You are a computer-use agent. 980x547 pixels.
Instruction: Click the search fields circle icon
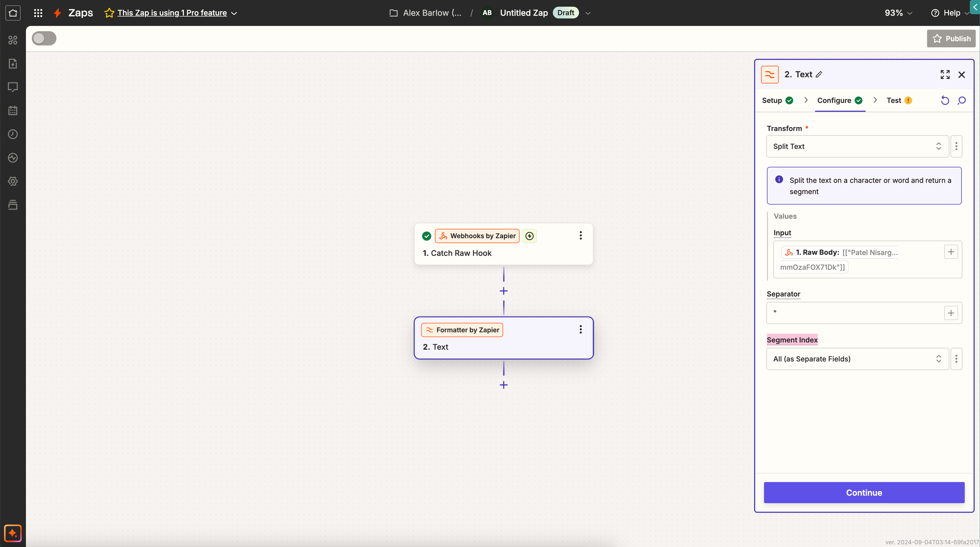point(962,101)
